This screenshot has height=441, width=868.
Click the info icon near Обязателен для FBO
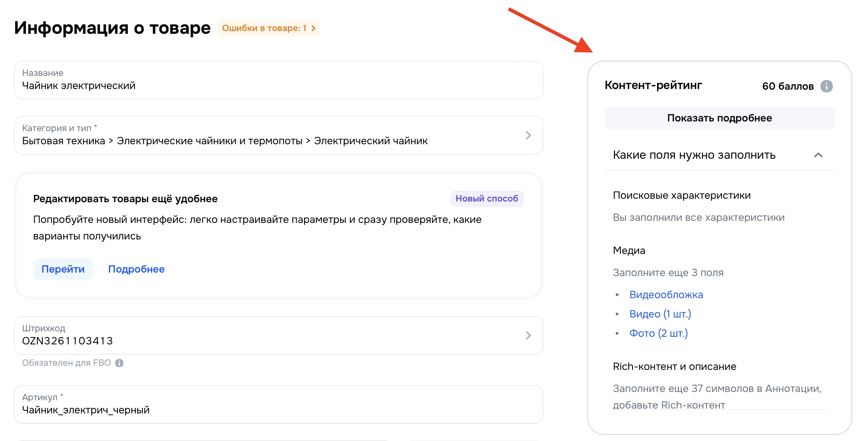[x=119, y=363]
